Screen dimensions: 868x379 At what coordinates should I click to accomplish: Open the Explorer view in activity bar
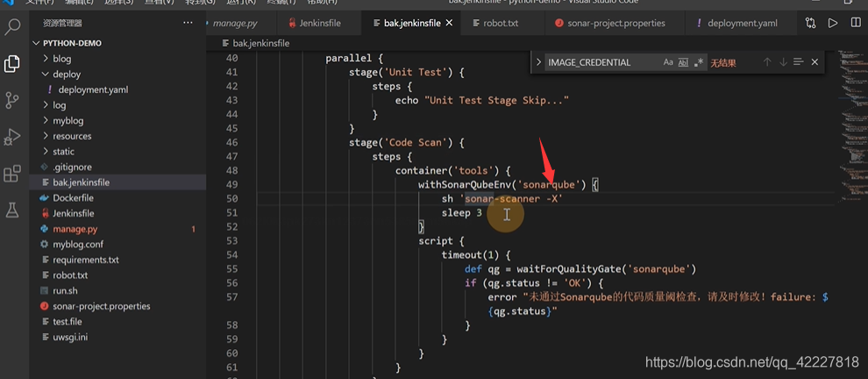12,64
